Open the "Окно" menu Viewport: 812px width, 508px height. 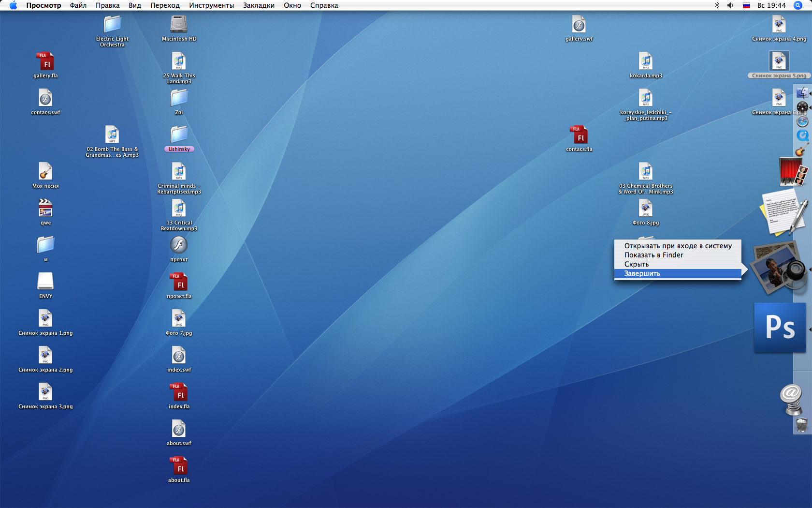(x=292, y=5)
